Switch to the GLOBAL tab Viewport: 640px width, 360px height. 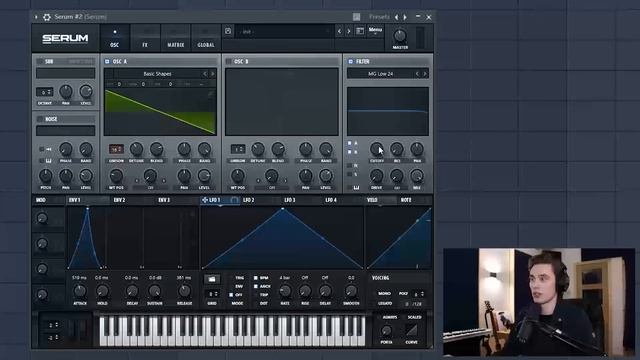point(206,38)
